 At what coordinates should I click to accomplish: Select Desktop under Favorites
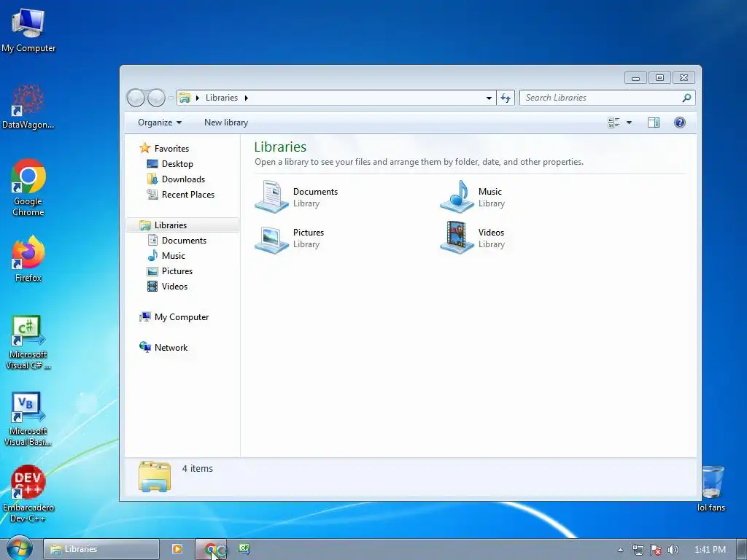(x=170, y=164)
